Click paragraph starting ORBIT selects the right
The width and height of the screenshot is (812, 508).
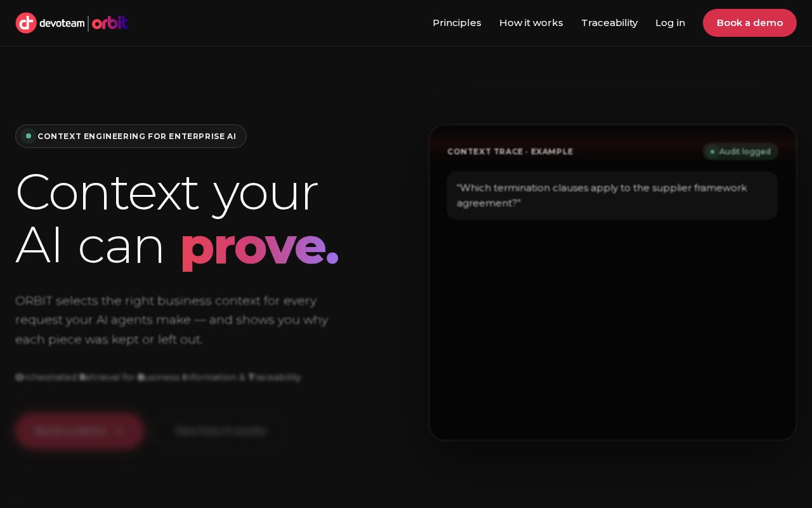pos(172,320)
